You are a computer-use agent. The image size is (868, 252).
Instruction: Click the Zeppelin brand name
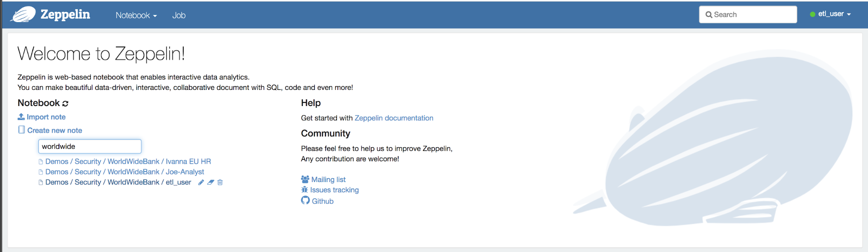pyautogui.click(x=65, y=15)
